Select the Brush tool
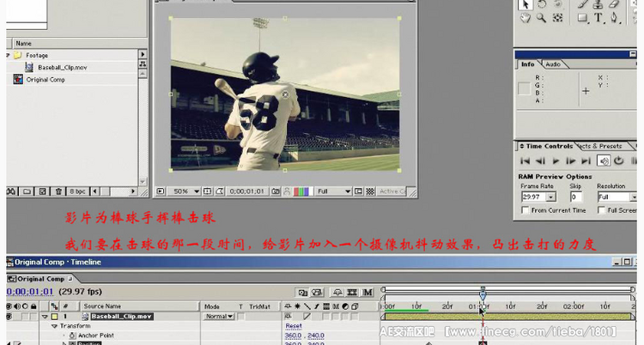 coord(582,4)
